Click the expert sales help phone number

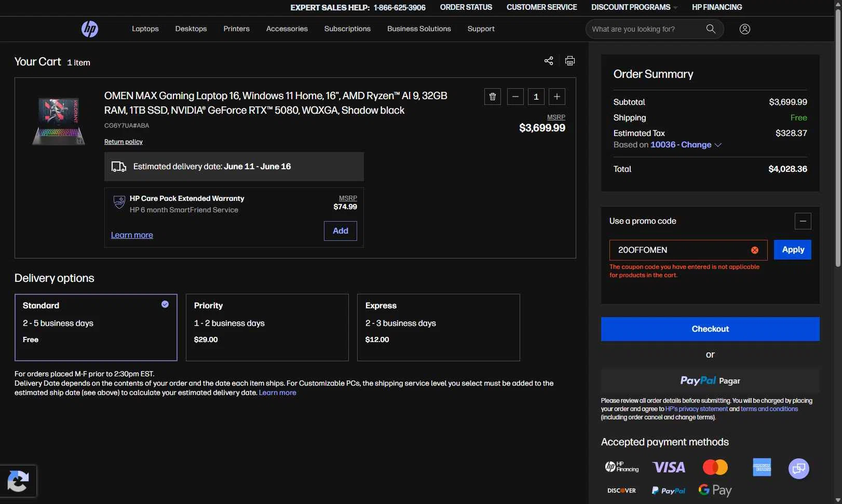tap(400, 7)
